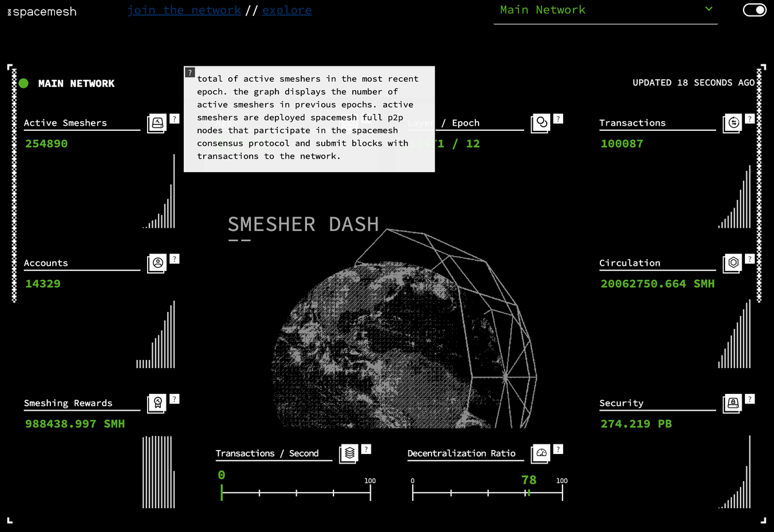Click the Transactions / Second layers icon

coord(349,453)
